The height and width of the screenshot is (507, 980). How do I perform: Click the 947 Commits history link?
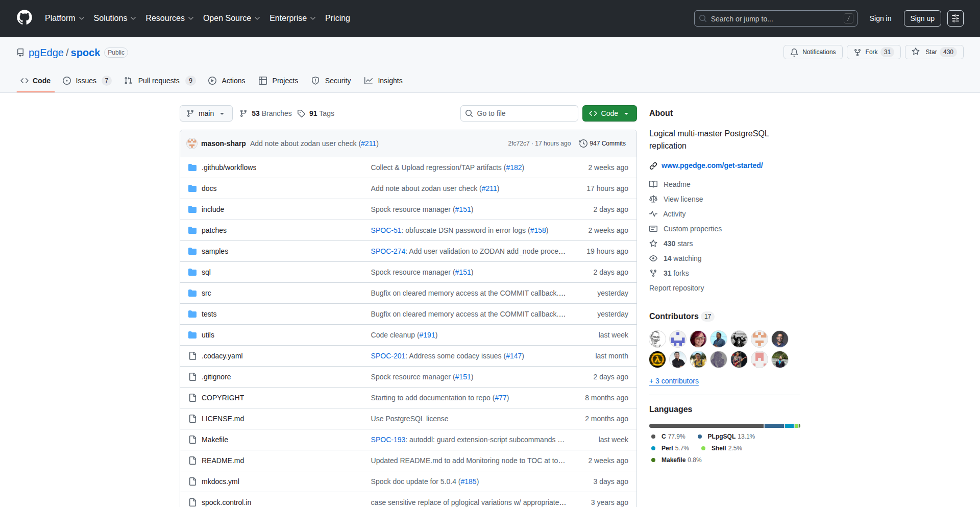coord(602,143)
